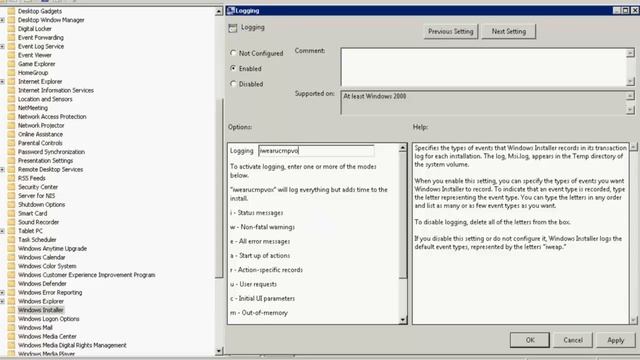The image size is (640, 360).
Task: Select Windows Logon Options in tree
Action: [x=49, y=319]
